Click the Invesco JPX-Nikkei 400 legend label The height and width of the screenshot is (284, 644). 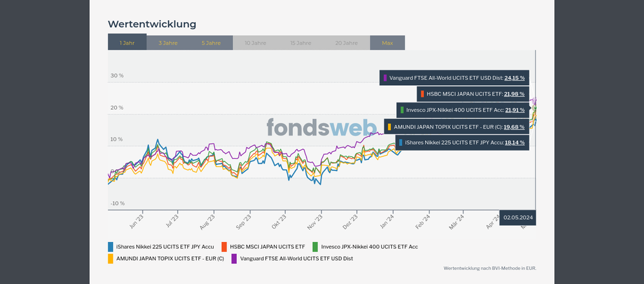369,247
